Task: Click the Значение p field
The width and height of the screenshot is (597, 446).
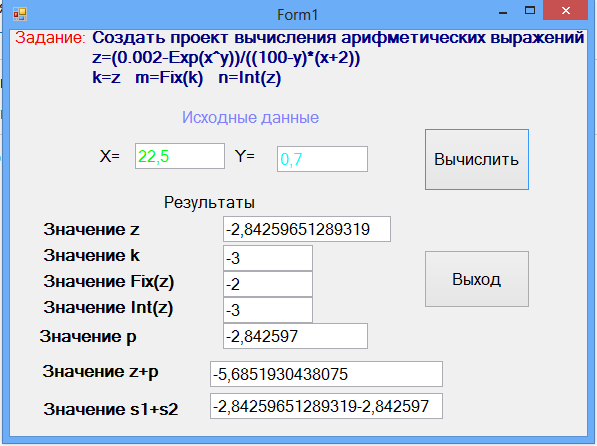Action: click(295, 336)
